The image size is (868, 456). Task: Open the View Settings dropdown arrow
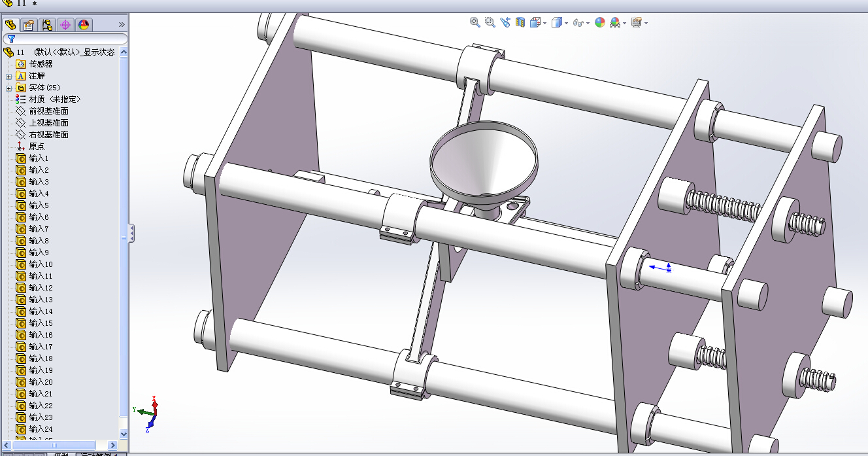[646, 23]
